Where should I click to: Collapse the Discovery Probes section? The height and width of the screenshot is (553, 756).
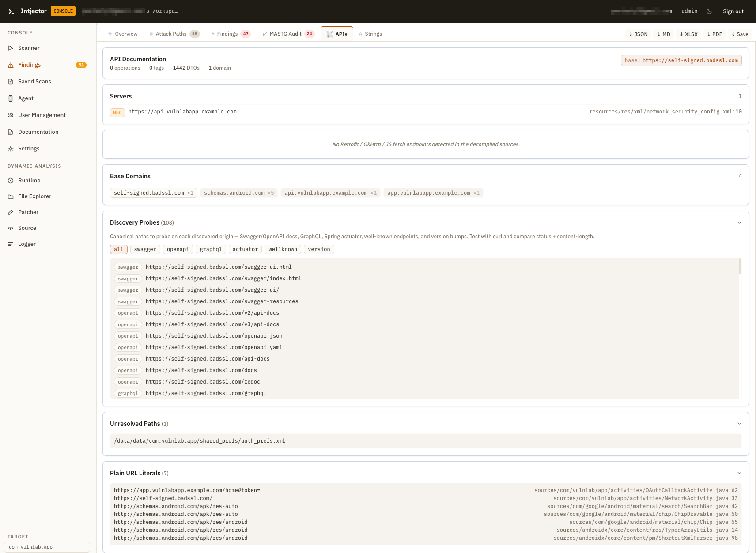click(x=739, y=223)
